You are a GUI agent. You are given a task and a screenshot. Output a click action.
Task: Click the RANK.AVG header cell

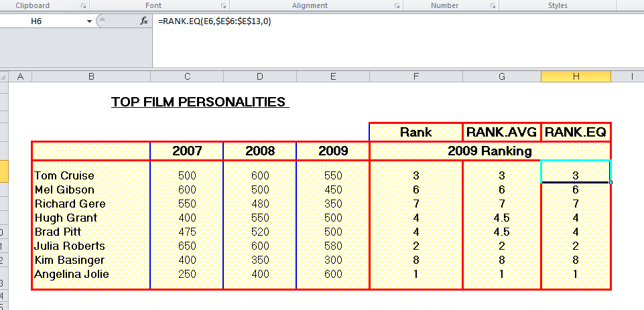point(502,132)
